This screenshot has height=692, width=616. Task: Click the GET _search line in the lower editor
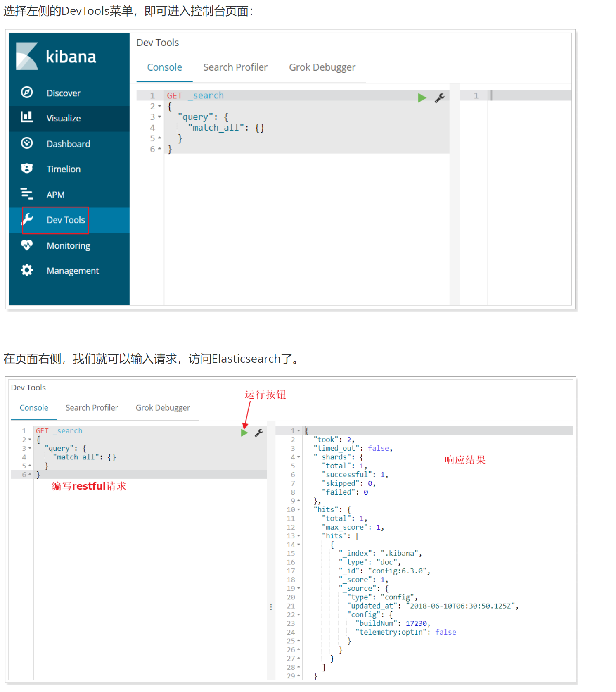click(x=59, y=431)
